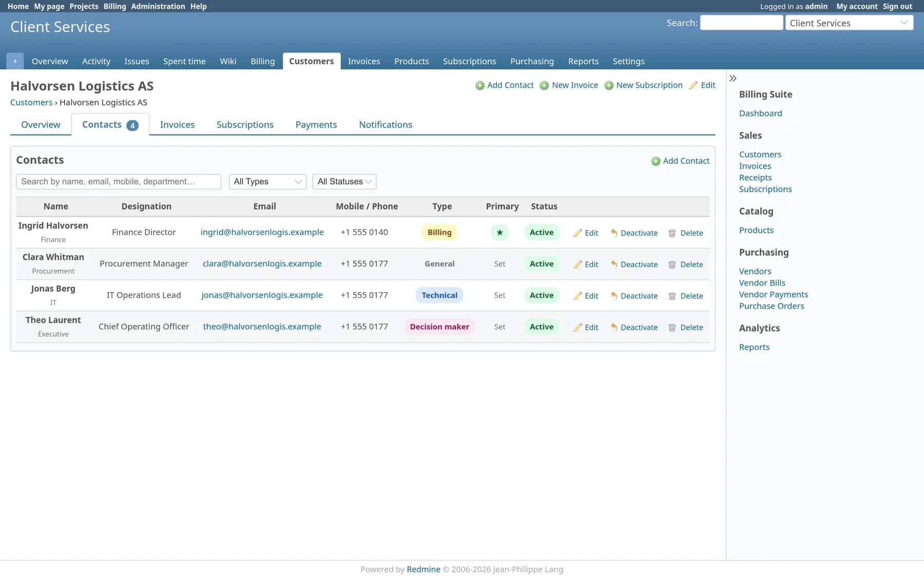The image size is (924, 578).
Task: Set Theo Laurent as primary contact
Action: (499, 327)
